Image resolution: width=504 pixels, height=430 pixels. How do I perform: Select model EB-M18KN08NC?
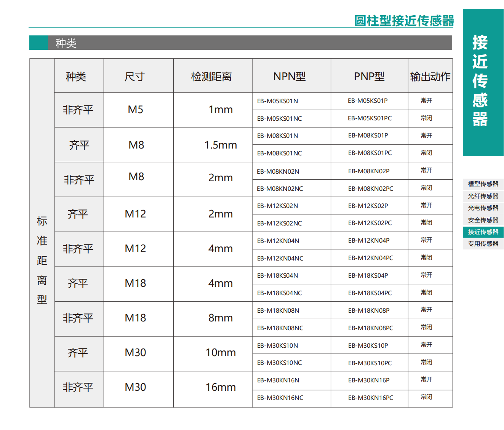pos(280,328)
